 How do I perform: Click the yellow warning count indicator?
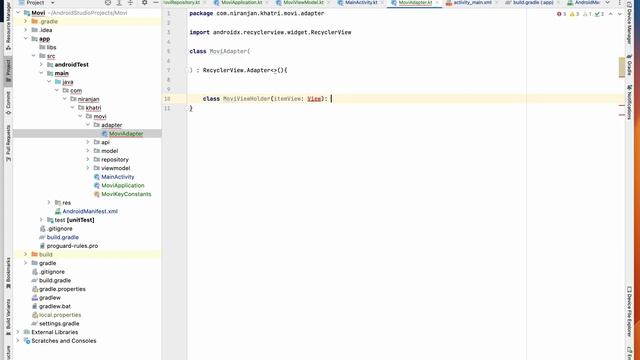pyautogui.click(x=574, y=14)
